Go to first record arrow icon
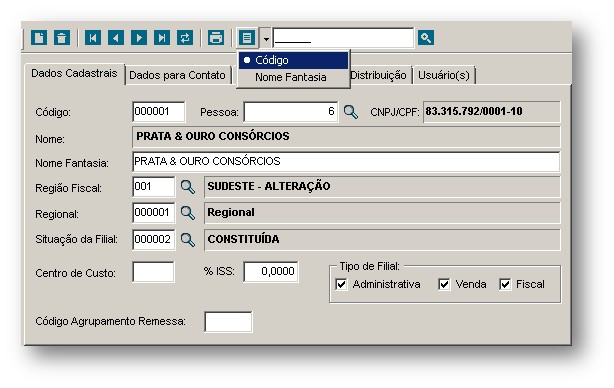Viewport: 614px width, 388px height. (93, 38)
